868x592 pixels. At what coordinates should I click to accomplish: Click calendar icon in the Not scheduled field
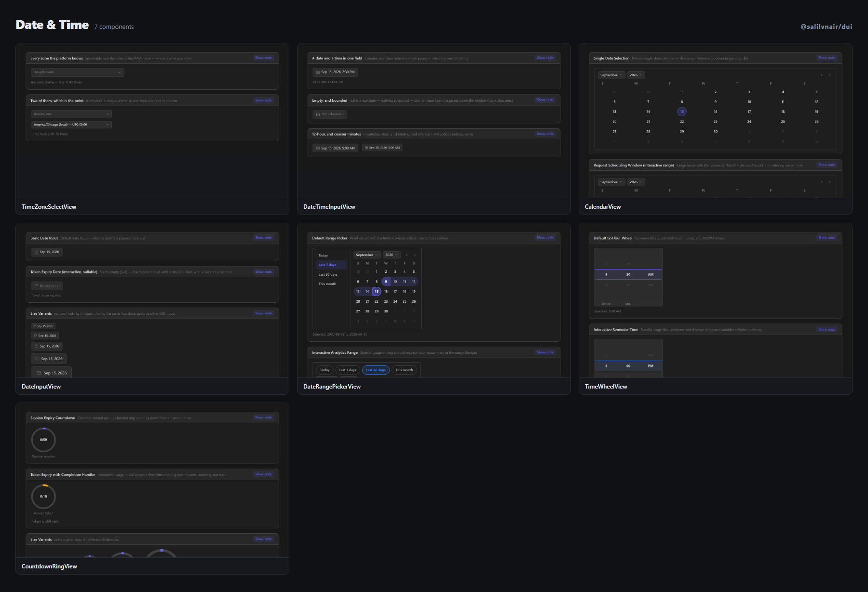318,114
